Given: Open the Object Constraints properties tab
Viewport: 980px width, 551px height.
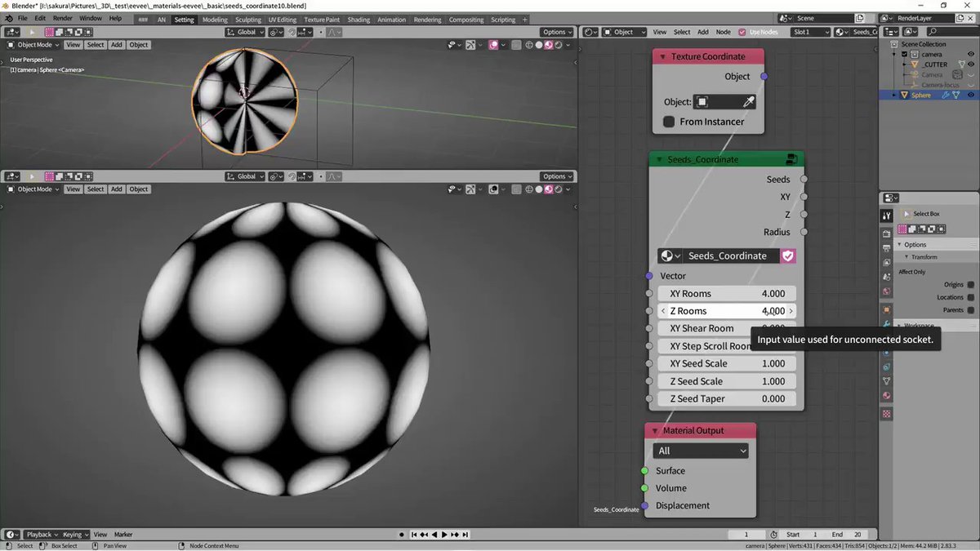Looking at the screenshot, I should pyautogui.click(x=887, y=367).
